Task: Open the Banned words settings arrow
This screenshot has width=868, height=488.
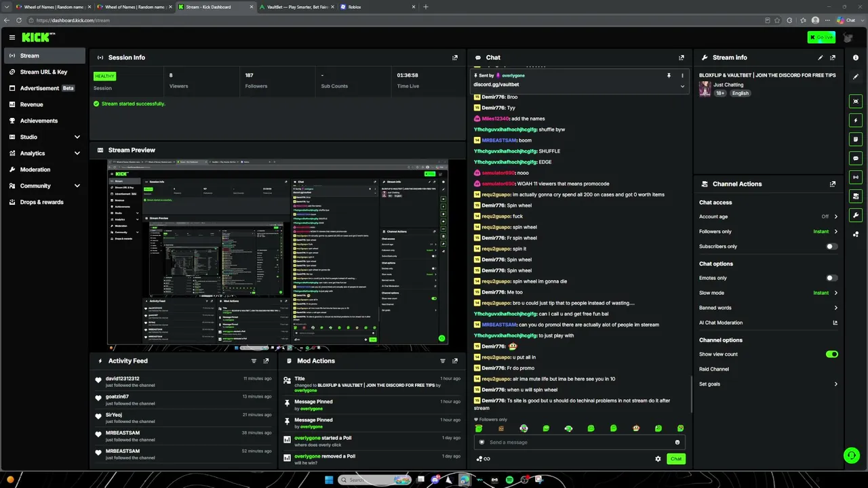Action: point(835,308)
